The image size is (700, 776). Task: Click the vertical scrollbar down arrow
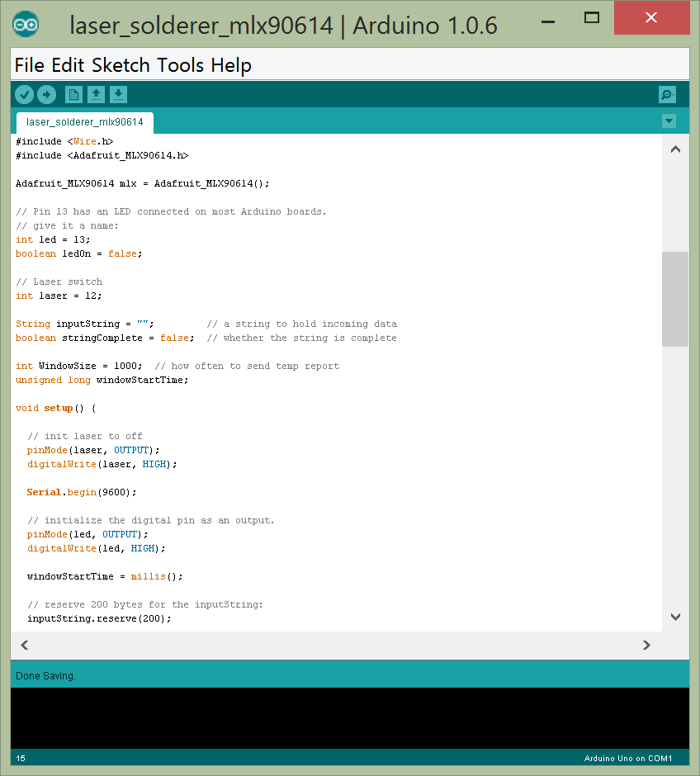675,617
